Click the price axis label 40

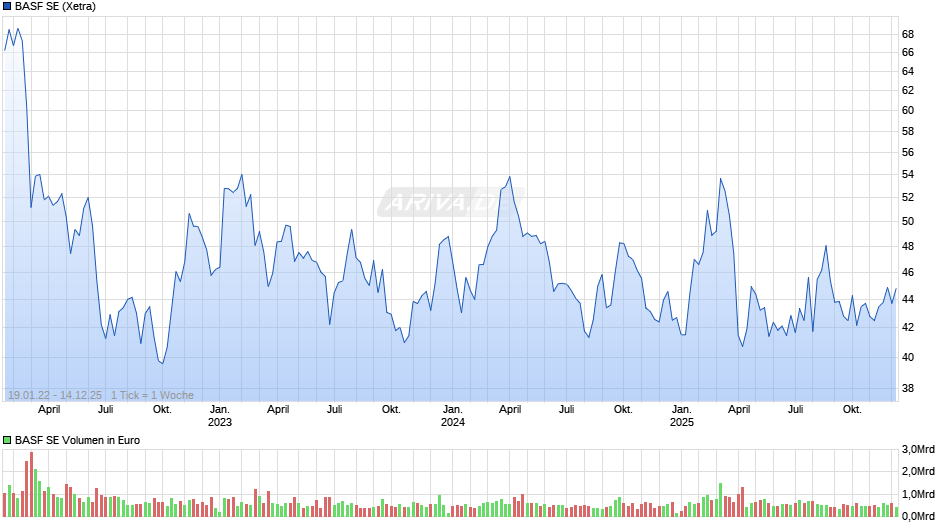pyautogui.click(x=908, y=357)
